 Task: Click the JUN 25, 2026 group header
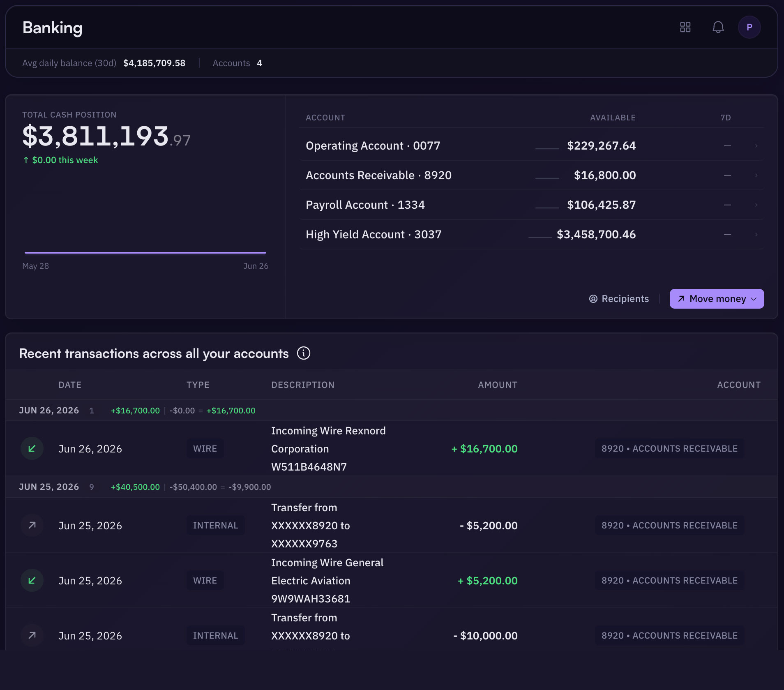click(392, 487)
